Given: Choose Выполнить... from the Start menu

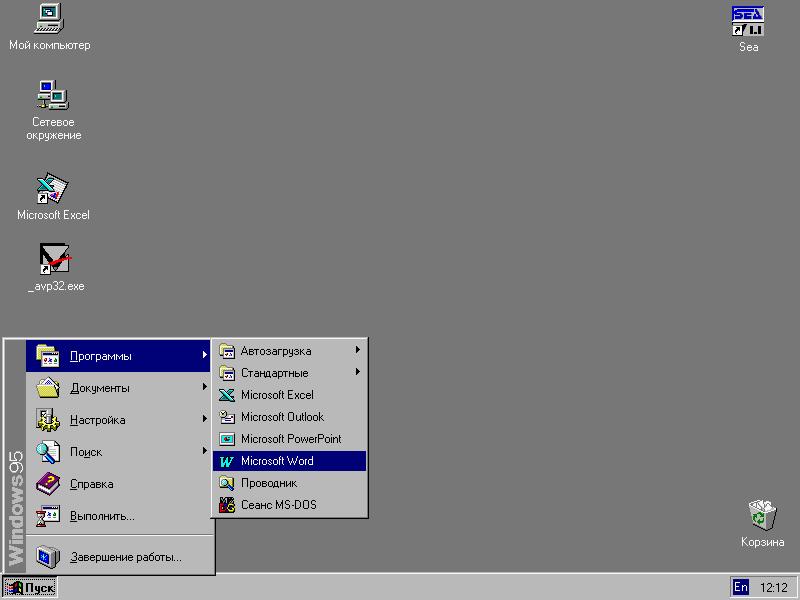Looking at the screenshot, I should click(118, 516).
